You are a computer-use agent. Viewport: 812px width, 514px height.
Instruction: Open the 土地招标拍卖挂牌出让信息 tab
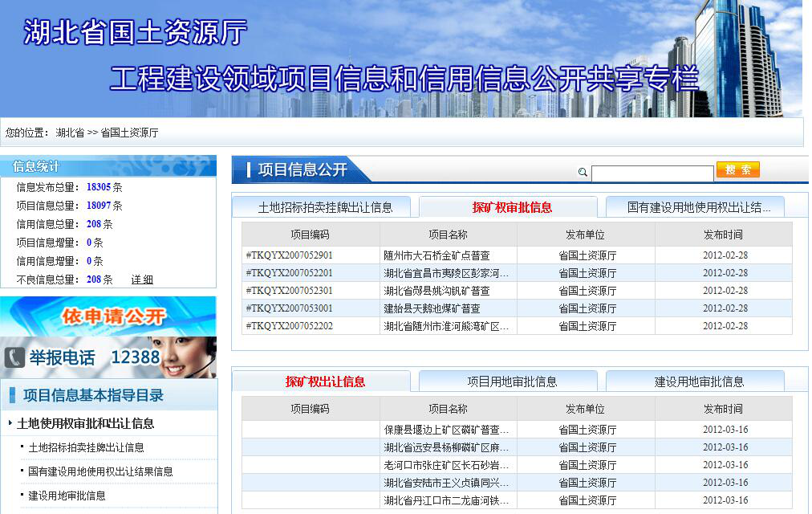coord(325,207)
